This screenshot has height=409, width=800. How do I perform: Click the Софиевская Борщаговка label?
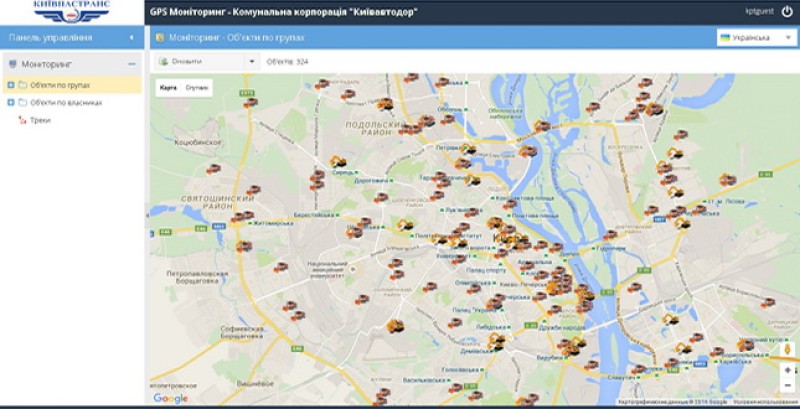(242, 332)
